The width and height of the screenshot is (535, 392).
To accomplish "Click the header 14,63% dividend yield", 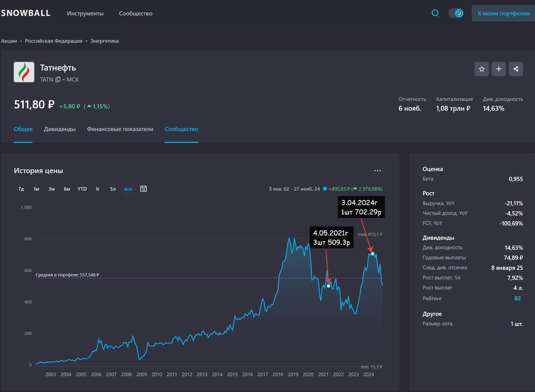I will pos(494,108).
